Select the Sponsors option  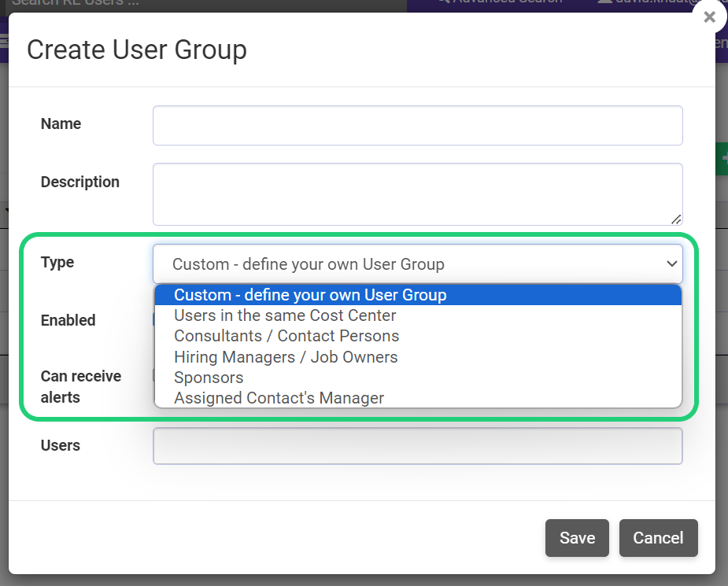coord(418,378)
